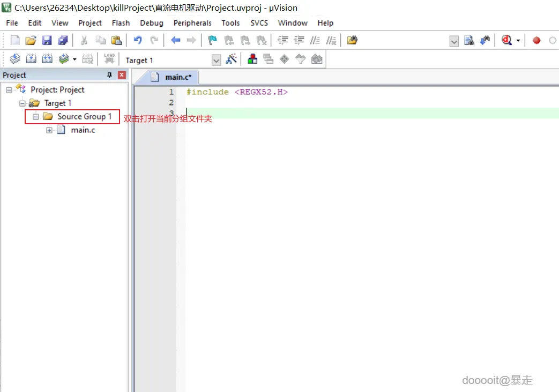The height and width of the screenshot is (392, 559).
Task: Select Target 1 in the project tree
Action: coord(58,103)
